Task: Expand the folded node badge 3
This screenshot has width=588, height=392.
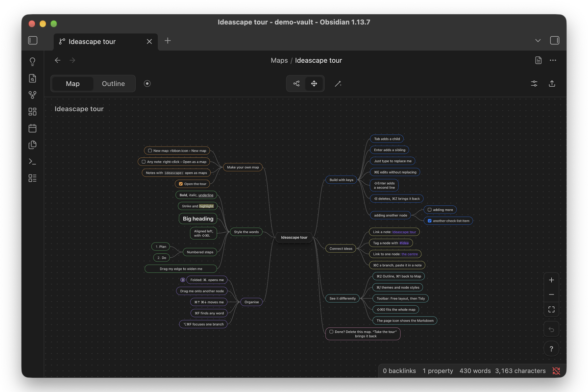Action: click(x=183, y=280)
